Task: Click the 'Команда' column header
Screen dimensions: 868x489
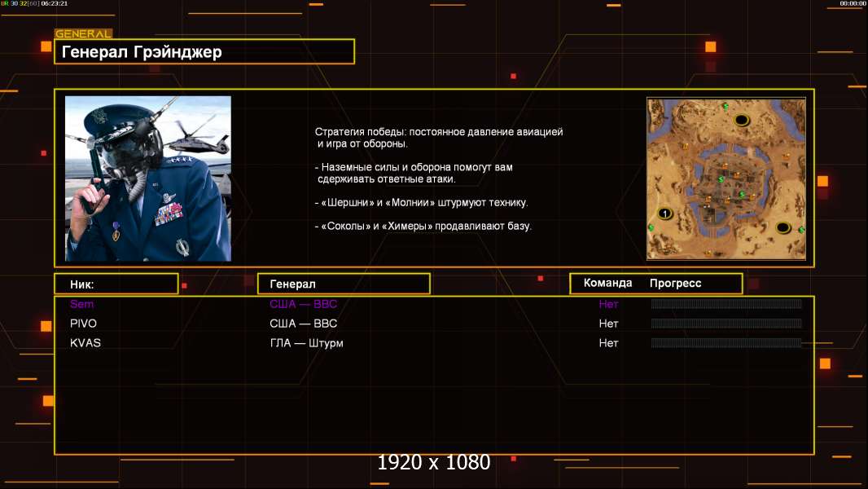Action: (x=607, y=283)
